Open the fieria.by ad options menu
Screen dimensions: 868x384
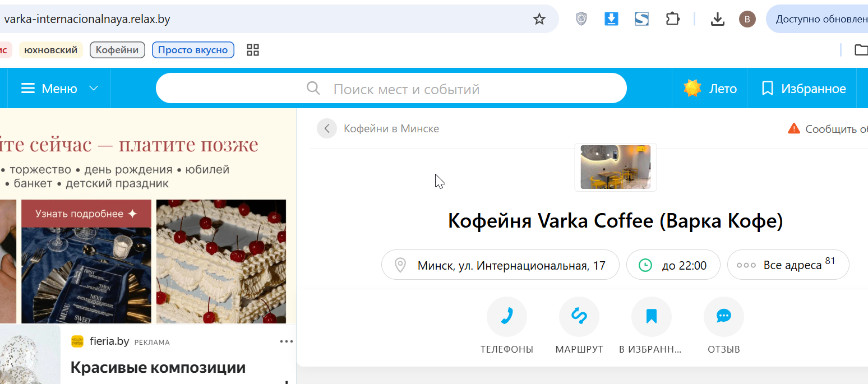click(287, 341)
